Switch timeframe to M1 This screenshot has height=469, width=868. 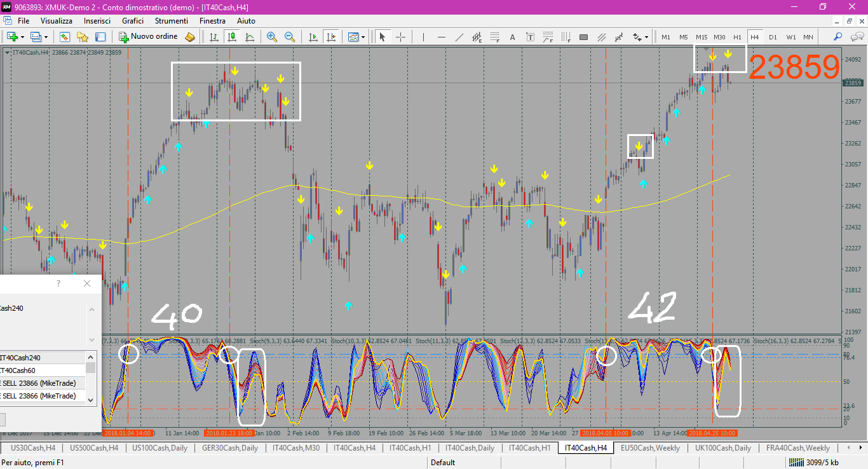(666, 37)
